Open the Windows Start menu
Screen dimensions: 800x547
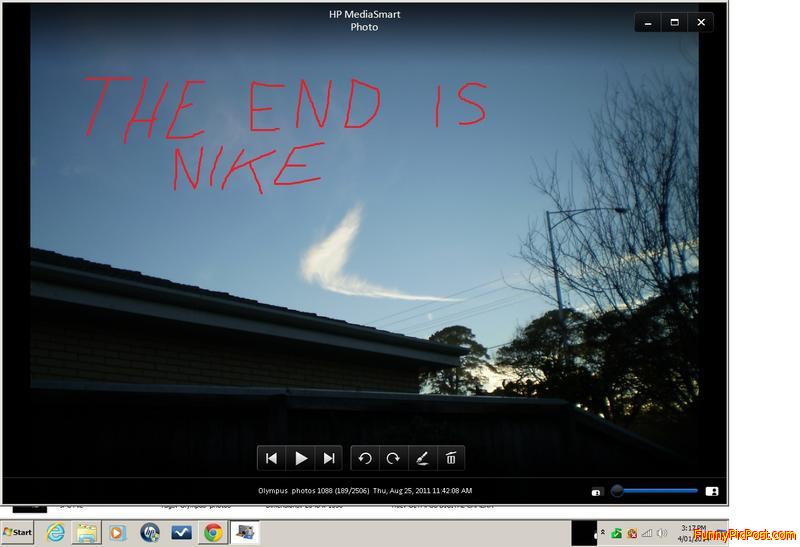(x=17, y=532)
